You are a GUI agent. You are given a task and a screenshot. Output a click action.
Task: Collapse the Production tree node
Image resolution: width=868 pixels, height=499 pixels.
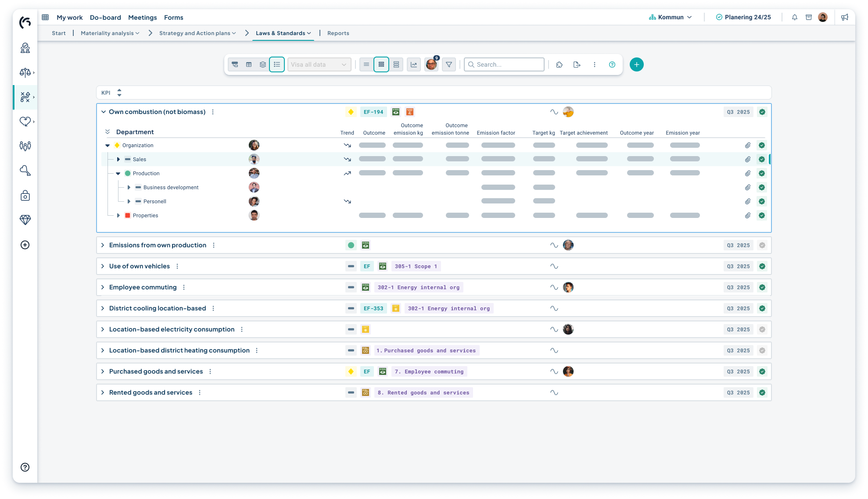pyautogui.click(x=118, y=173)
